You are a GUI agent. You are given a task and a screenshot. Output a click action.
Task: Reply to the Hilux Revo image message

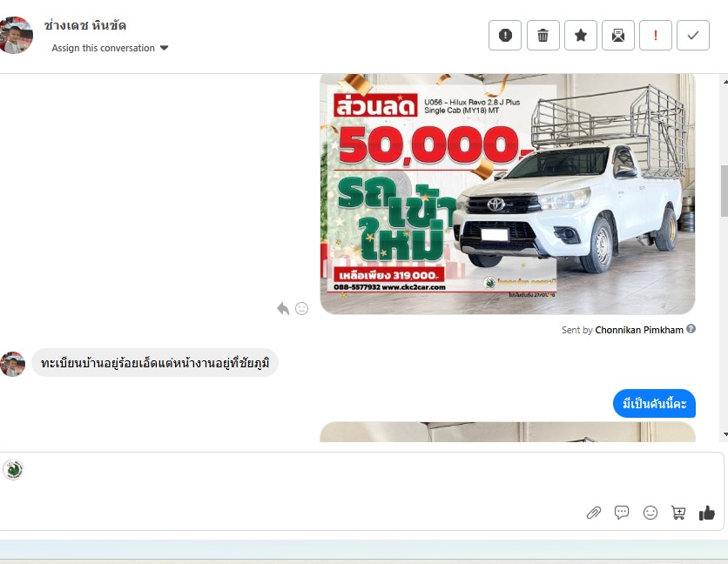coord(283,309)
